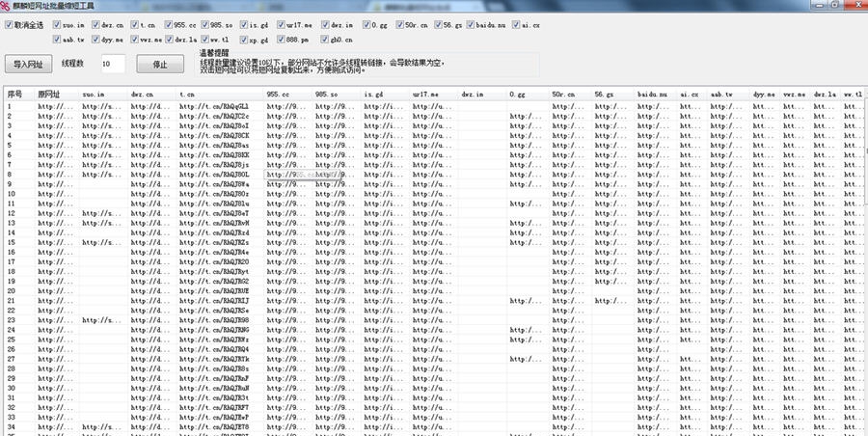Sort by the aab.tw column header
Screen dimensions: 868x436
[728, 95]
